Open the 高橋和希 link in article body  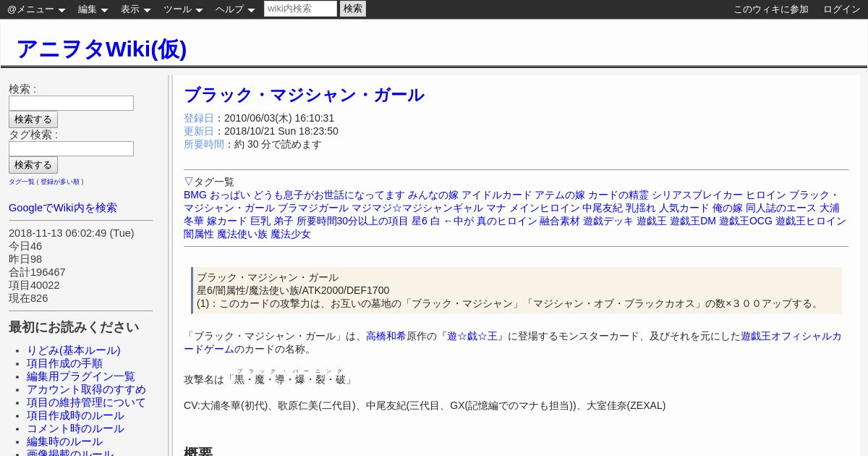pos(386,336)
